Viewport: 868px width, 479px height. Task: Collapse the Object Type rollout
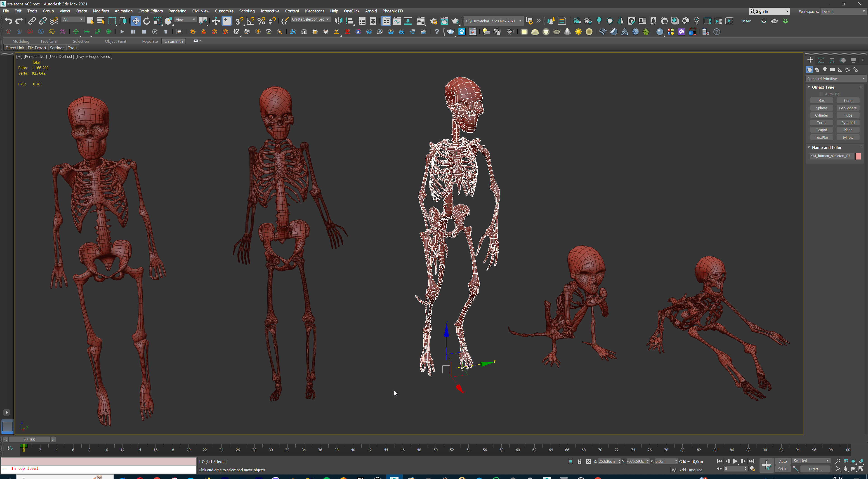point(809,87)
